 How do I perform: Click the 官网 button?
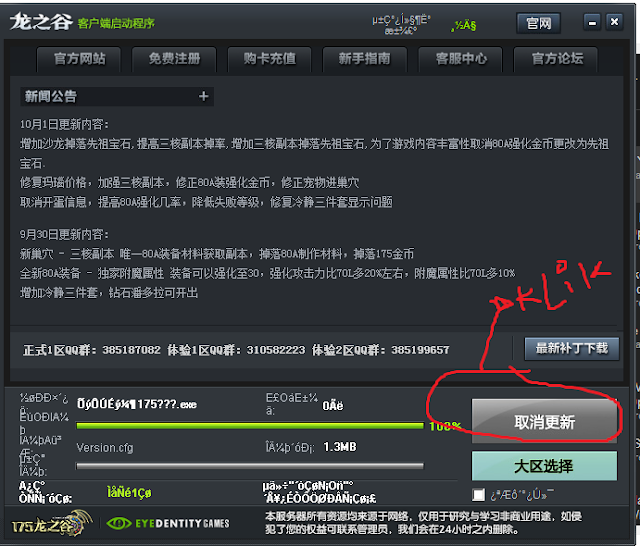[538, 23]
